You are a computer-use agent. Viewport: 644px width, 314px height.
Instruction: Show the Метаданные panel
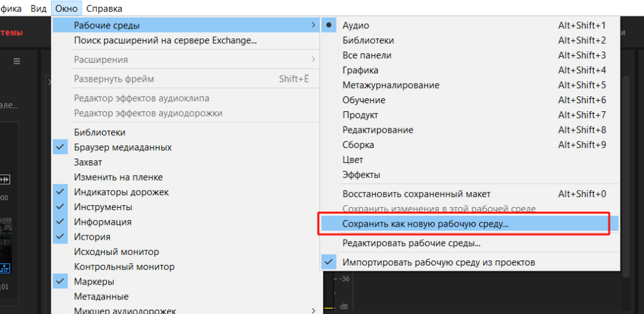[x=101, y=296]
